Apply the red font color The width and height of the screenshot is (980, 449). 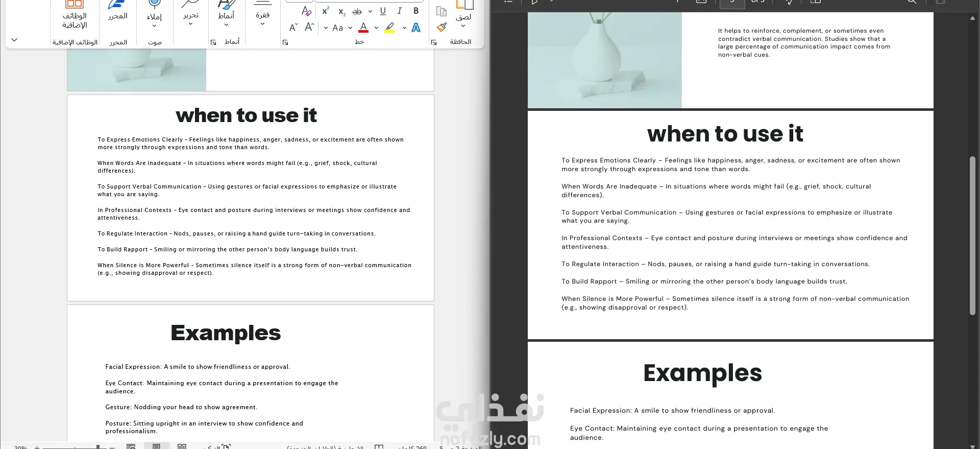(363, 28)
